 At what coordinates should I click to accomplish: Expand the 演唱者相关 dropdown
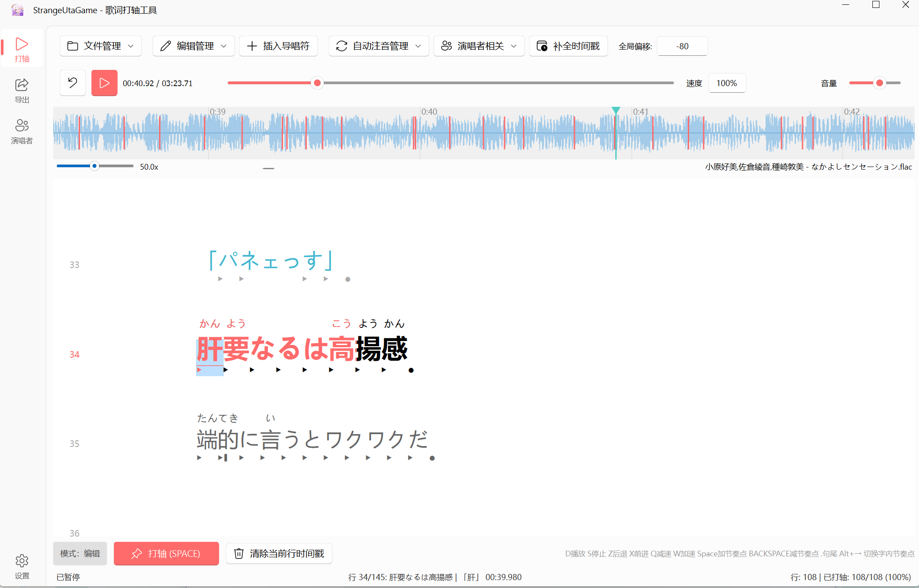pyautogui.click(x=479, y=46)
